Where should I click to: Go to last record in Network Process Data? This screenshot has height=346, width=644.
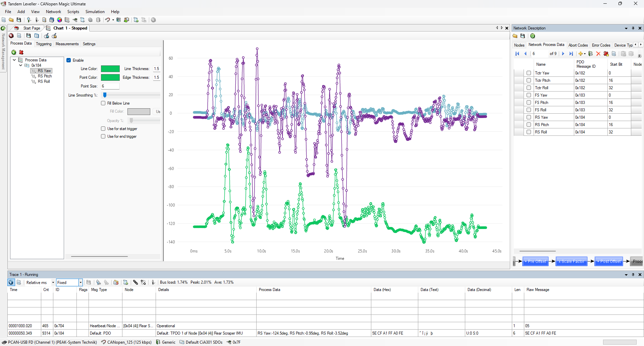click(x=571, y=54)
